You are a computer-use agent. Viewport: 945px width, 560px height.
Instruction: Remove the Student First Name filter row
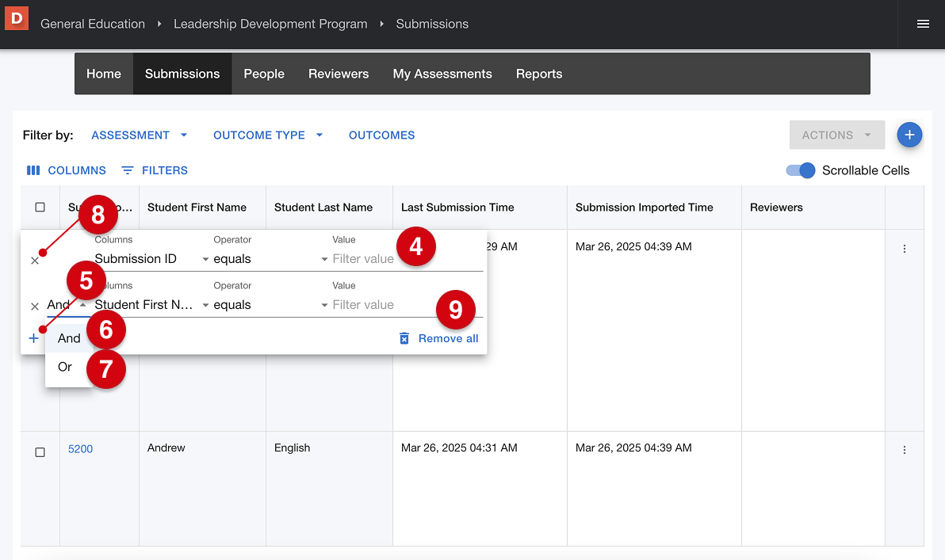35,306
